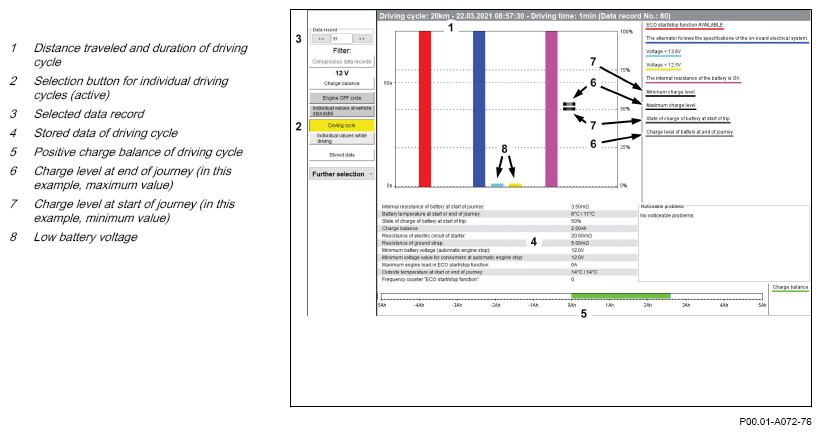The image size is (821, 434).
Task: Open the Stored data view
Action: [x=341, y=155]
